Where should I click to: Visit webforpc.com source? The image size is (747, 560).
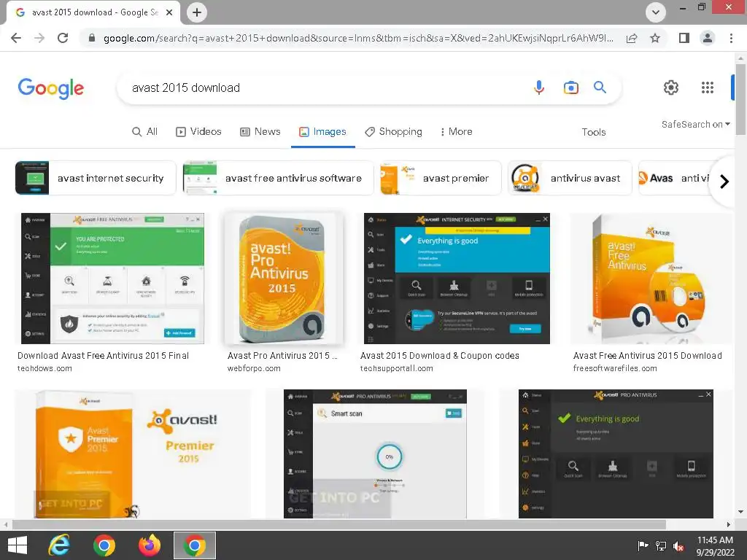coord(254,368)
